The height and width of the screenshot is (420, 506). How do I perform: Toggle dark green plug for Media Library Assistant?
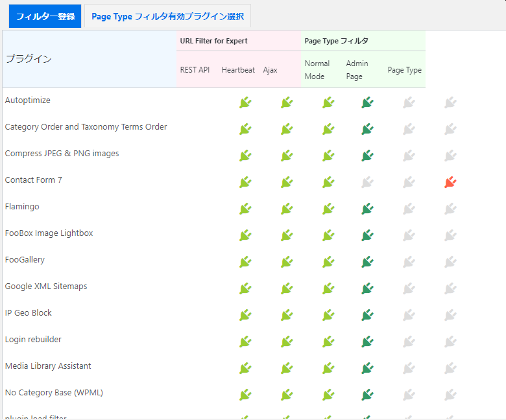[368, 368]
